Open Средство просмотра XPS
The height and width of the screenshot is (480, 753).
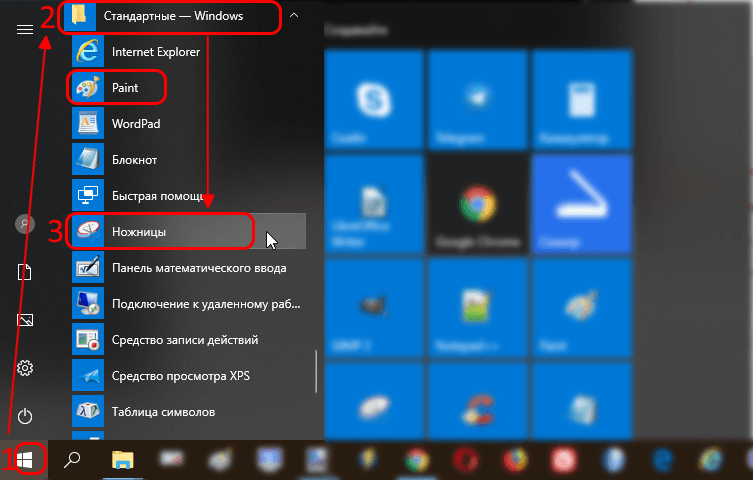(x=189, y=376)
